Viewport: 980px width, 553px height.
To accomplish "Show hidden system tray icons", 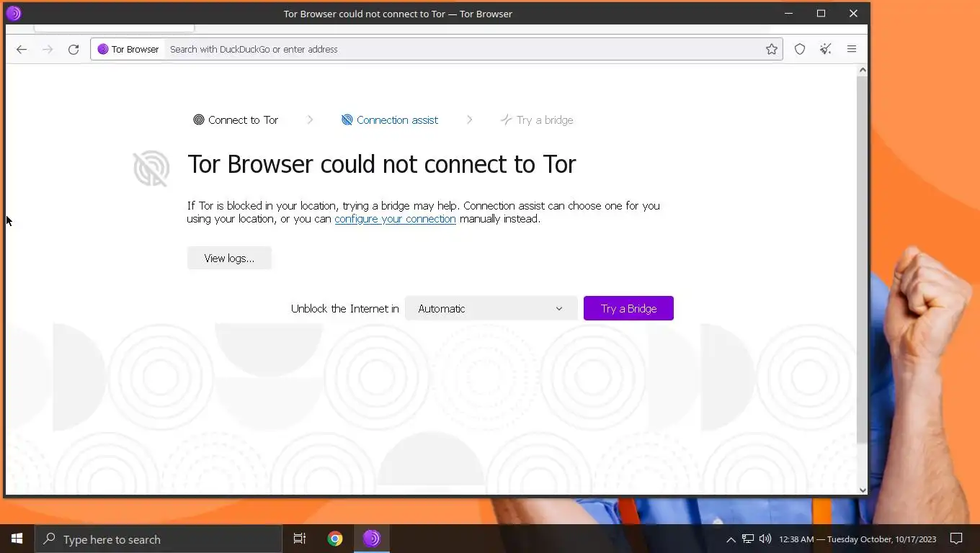I will pyautogui.click(x=731, y=539).
